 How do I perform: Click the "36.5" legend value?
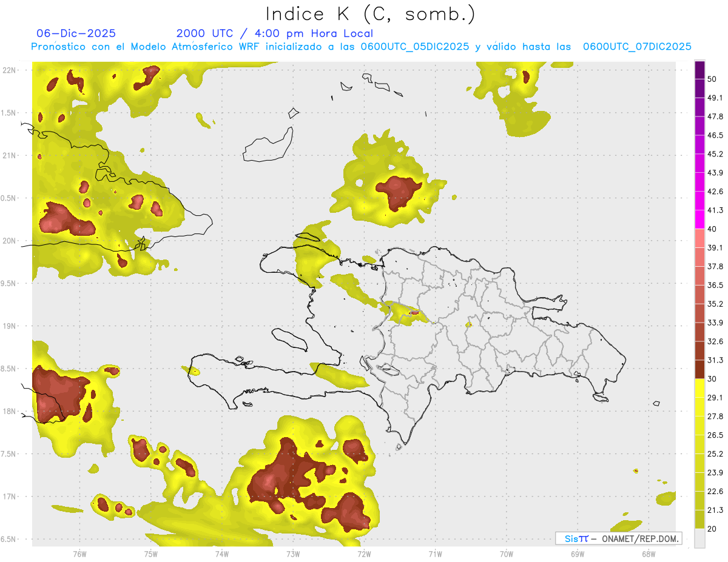715,285
